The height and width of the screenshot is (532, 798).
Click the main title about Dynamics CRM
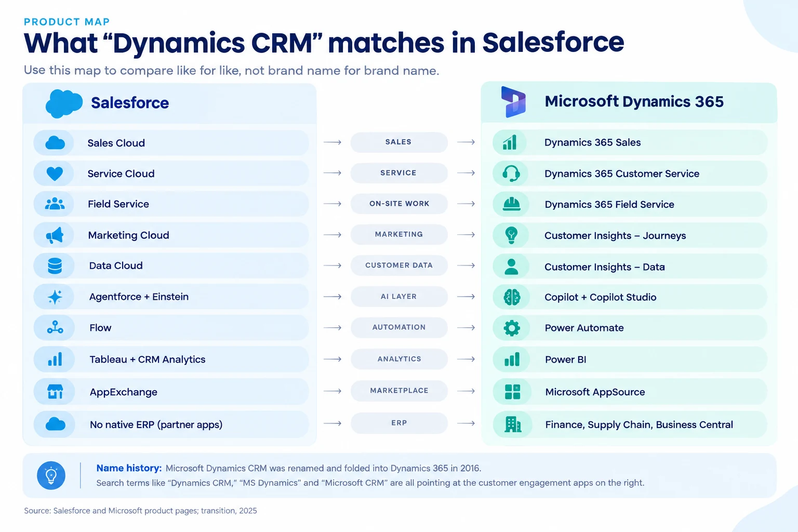(324, 43)
